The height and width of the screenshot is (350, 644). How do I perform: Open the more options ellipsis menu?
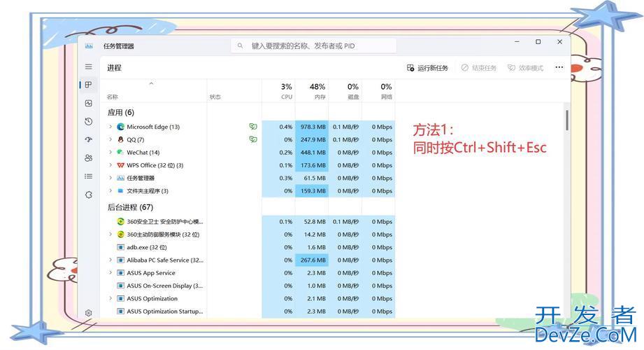pyautogui.click(x=559, y=67)
